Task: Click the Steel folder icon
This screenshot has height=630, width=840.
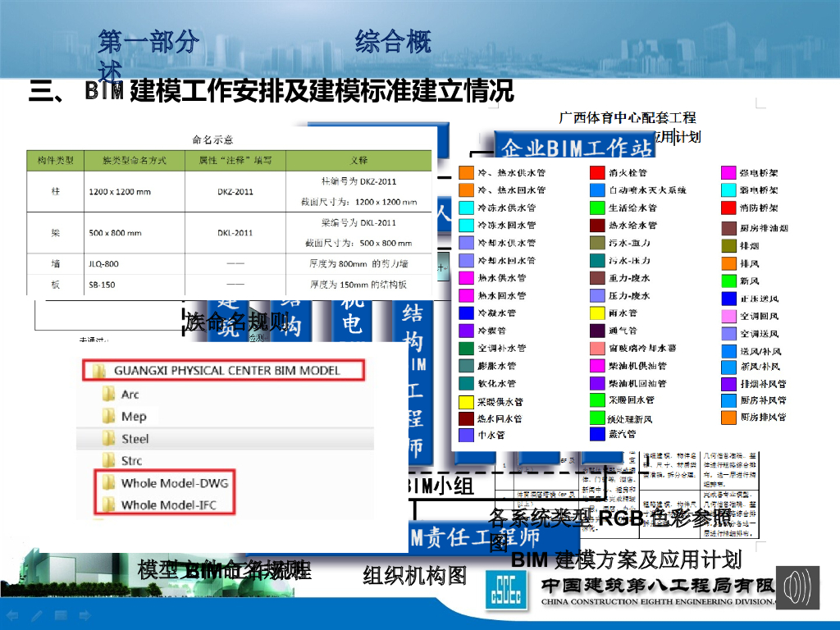Action: click(x=107, y=439)
